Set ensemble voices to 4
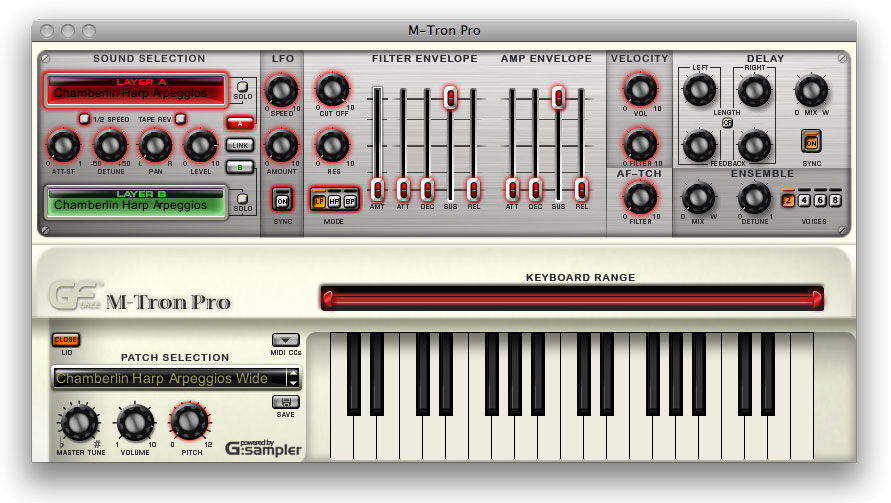Viewport: 891px width, 503px height. click(x=804, y=200)
